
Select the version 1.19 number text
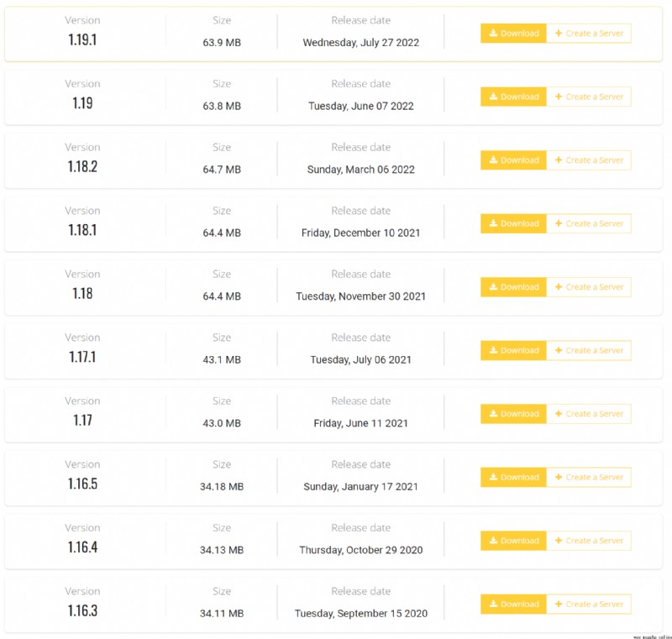(82, 102)
